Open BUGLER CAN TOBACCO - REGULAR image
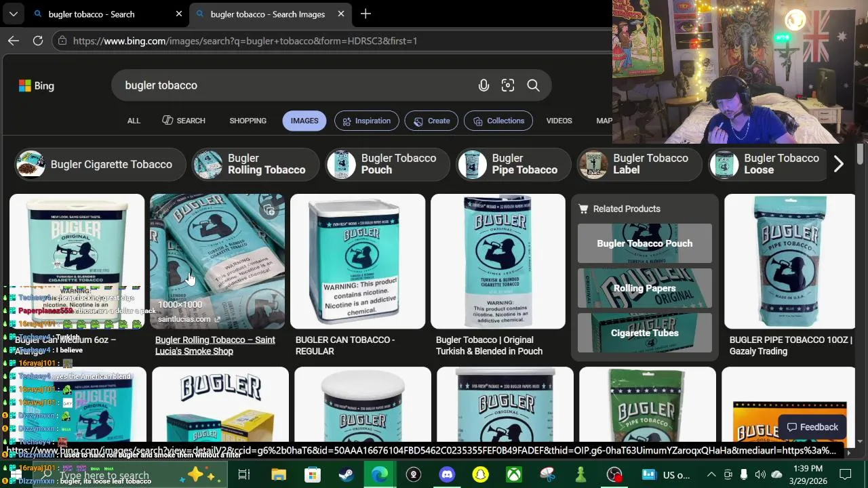 [x=358, y=262]
